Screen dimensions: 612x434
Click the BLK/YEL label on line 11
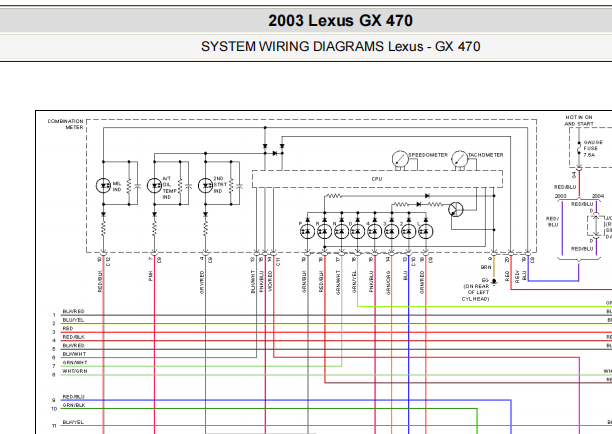coord(73,422)
